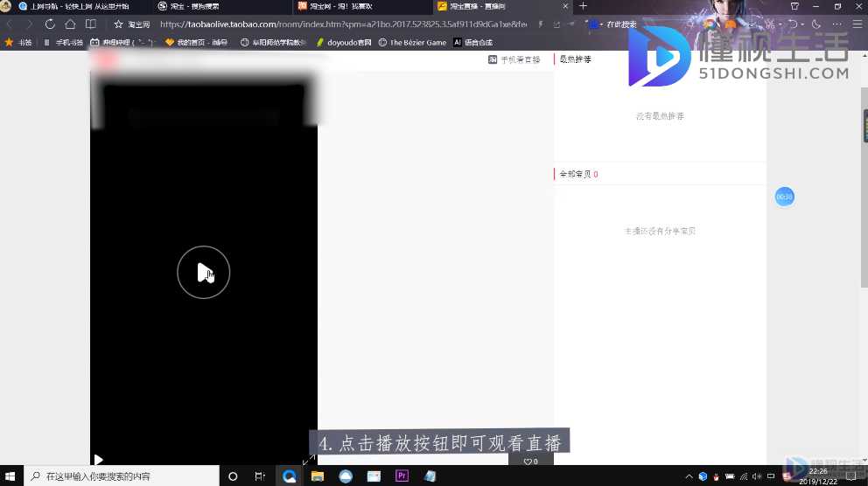This screenshot has height=486, width=868.
Task: Open the browser hamburger main menu
Action: (857, 24)
